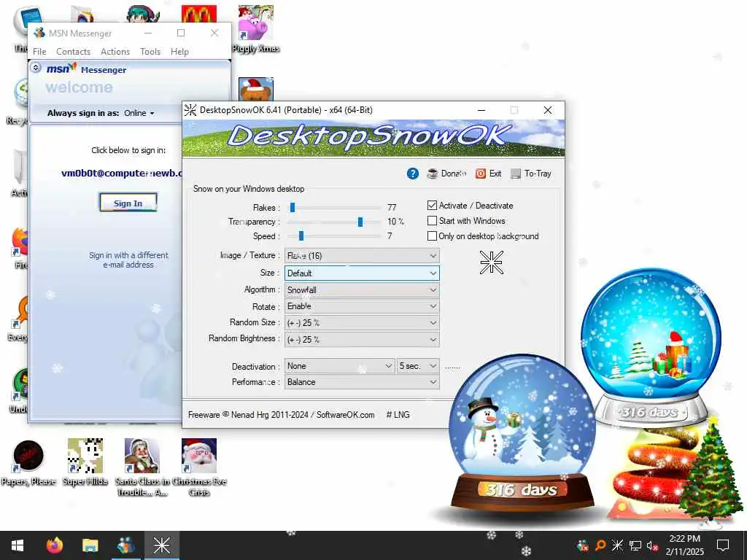Exit DesktopSnowOK using the Exit button
This screenshot has width=747, height=560.
[488, 174]
